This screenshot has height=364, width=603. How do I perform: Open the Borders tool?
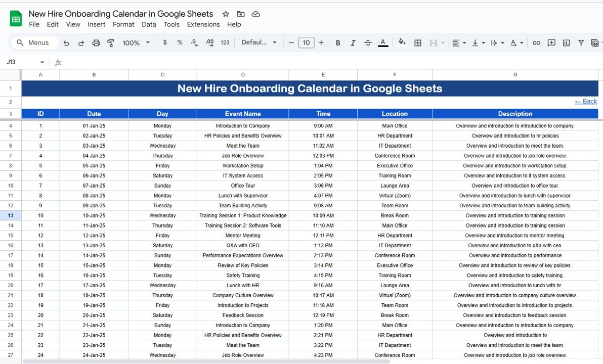(x=418, y=43)
